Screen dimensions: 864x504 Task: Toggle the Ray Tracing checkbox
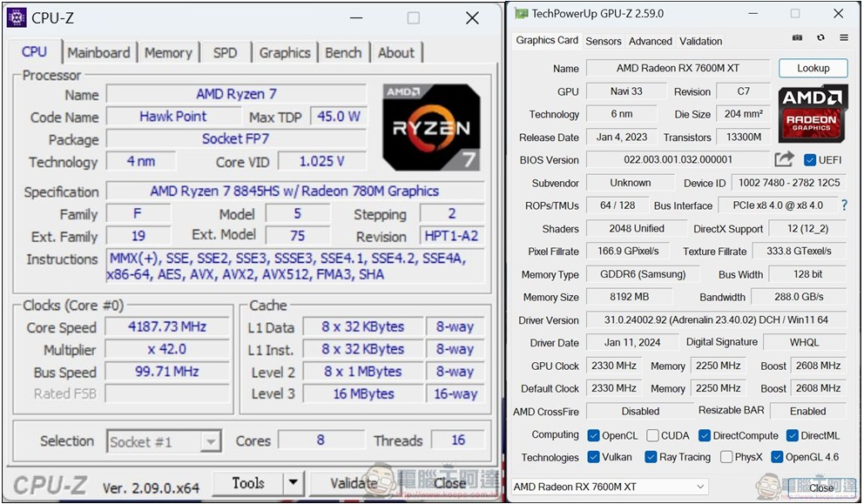[651, 457]
